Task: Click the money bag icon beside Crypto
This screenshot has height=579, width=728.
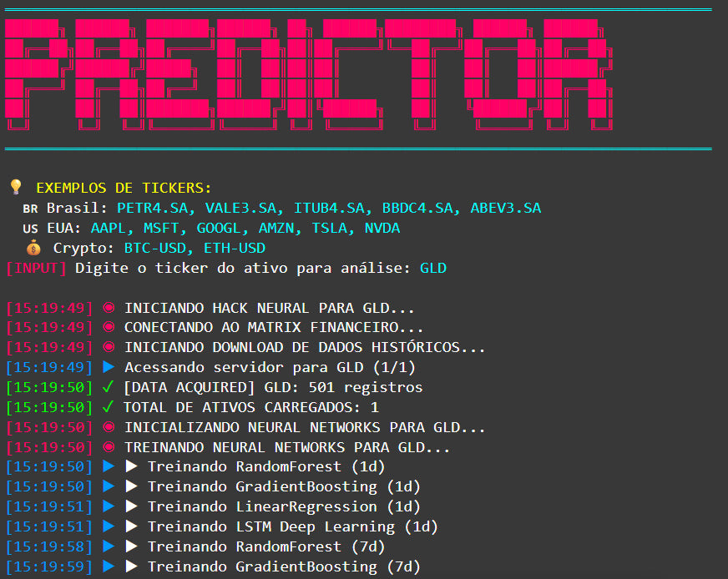Action: (x=33, y=248)
